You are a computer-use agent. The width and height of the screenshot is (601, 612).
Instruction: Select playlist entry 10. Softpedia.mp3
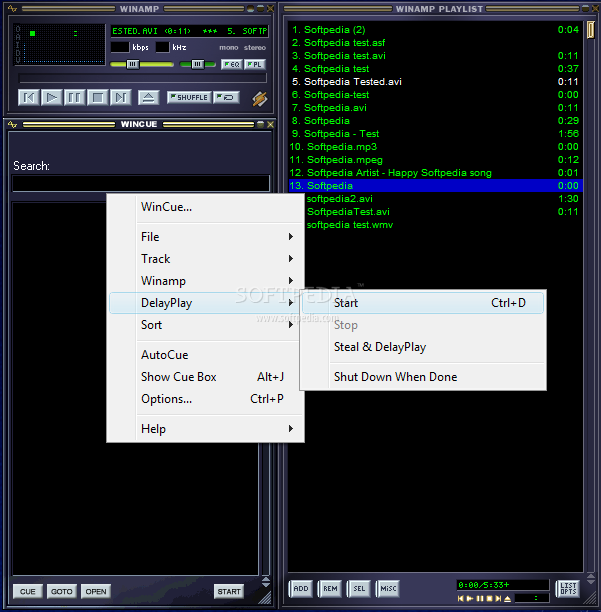coord(436,147)
